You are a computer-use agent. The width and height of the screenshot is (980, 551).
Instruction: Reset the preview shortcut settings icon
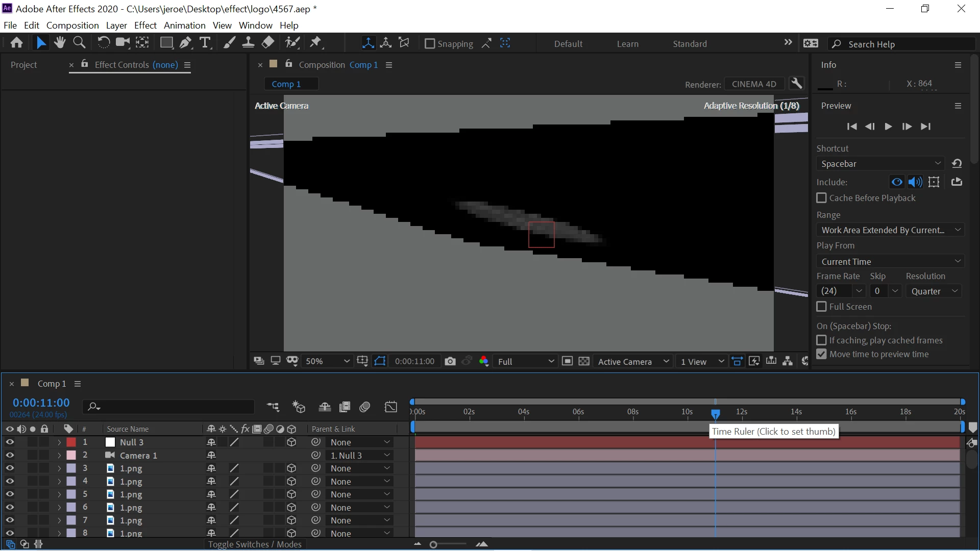pos(957,164)
